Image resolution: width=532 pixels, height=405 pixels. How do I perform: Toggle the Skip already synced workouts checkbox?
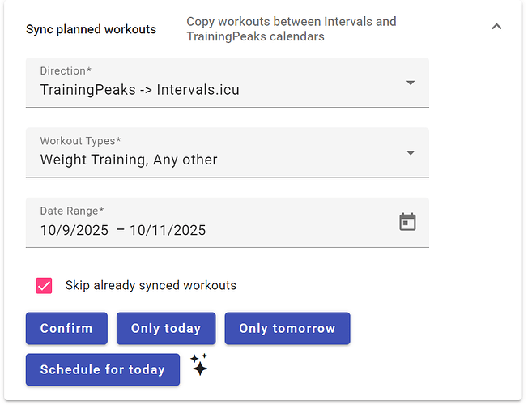44,285
